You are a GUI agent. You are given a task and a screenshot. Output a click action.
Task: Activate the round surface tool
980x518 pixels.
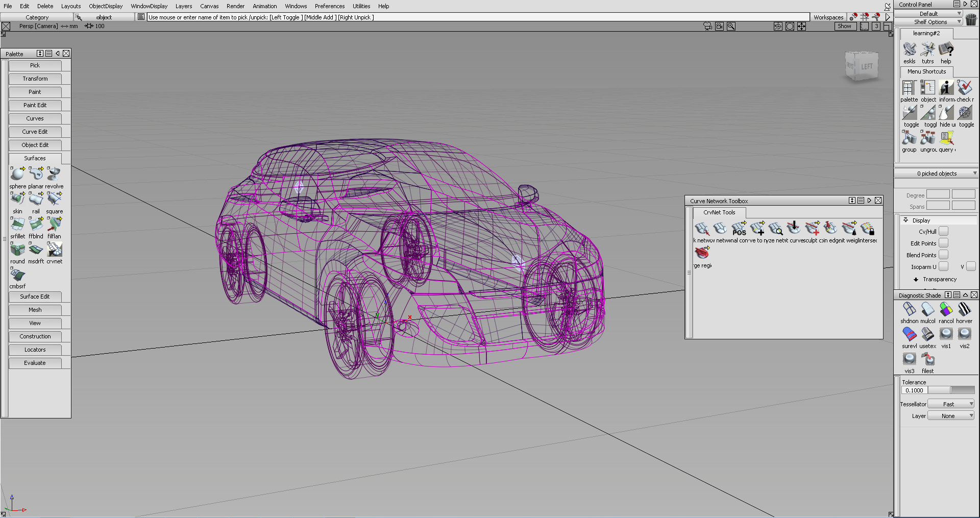17,249
